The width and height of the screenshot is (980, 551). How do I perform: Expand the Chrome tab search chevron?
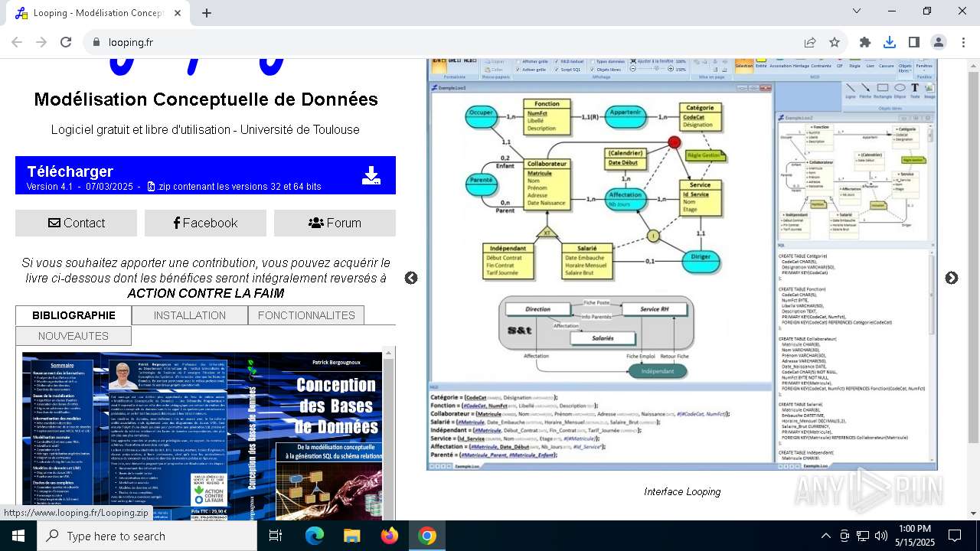click(857, 11)
